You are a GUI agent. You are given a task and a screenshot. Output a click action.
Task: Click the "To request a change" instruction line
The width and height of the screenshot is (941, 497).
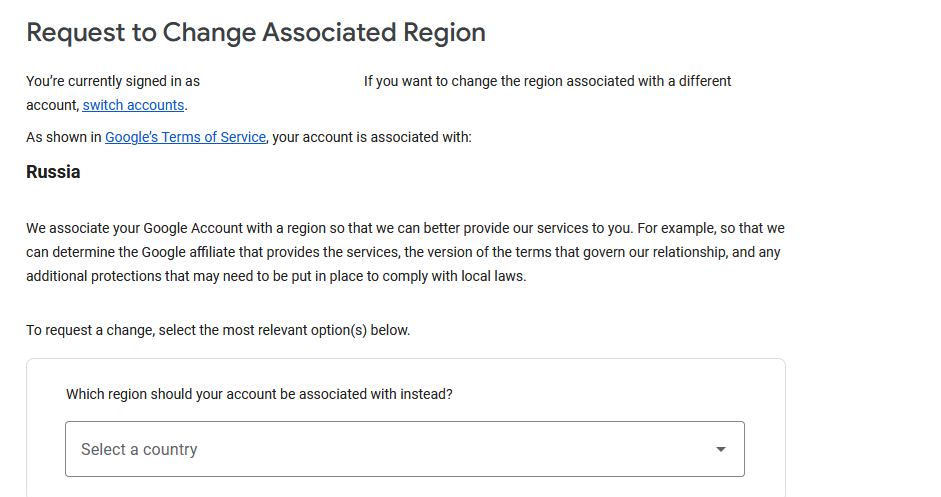(x=218, y=330)
